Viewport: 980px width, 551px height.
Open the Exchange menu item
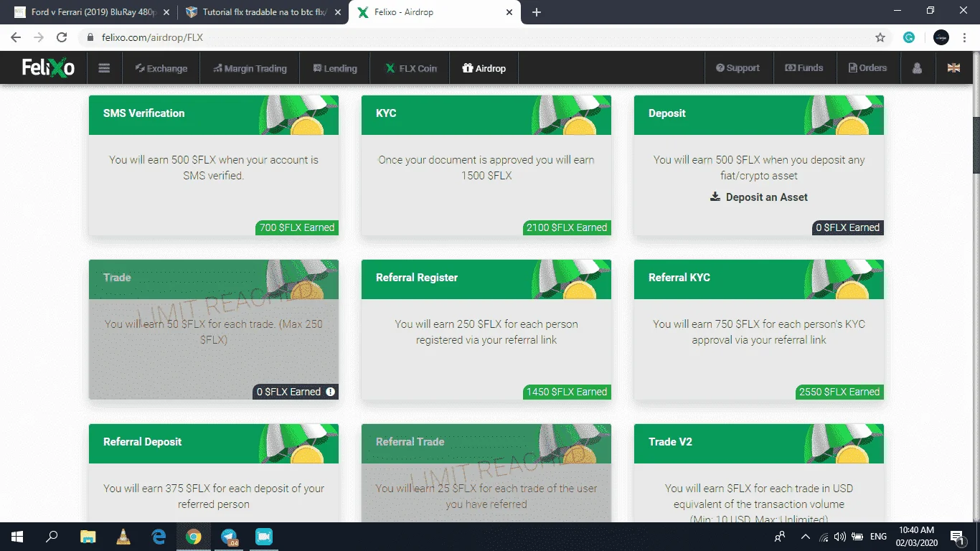tap(161, 68)
